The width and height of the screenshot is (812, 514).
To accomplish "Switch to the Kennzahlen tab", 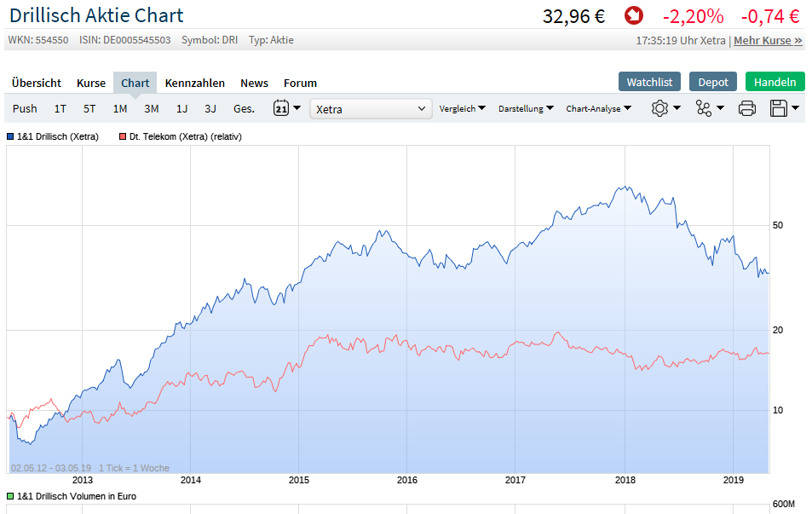I will (x=195, y=83).
